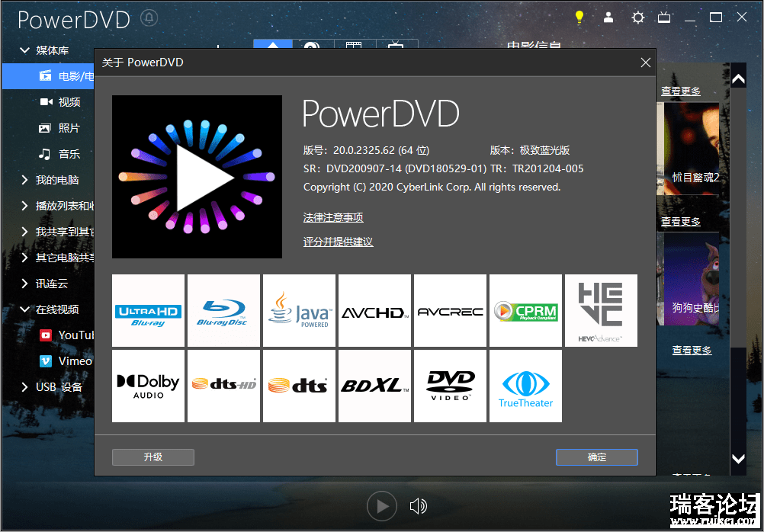Select the 电影 library item
Screen dimensions: 764x532
pyautogui.click(x=49, y=76)
